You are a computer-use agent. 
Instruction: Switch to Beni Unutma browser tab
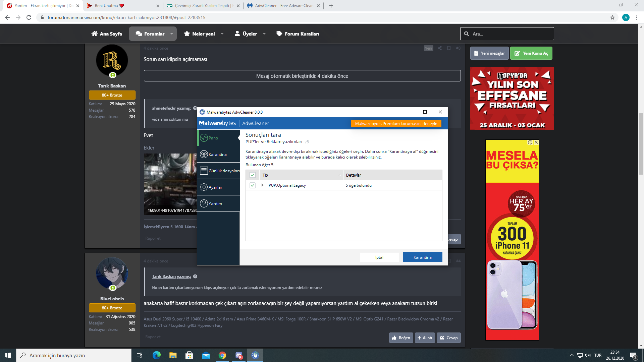[123, 6]
